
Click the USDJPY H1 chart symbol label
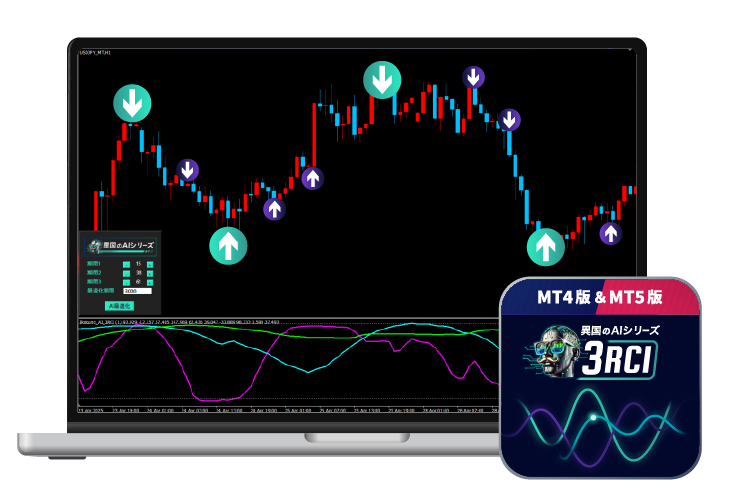click(95, 53)
